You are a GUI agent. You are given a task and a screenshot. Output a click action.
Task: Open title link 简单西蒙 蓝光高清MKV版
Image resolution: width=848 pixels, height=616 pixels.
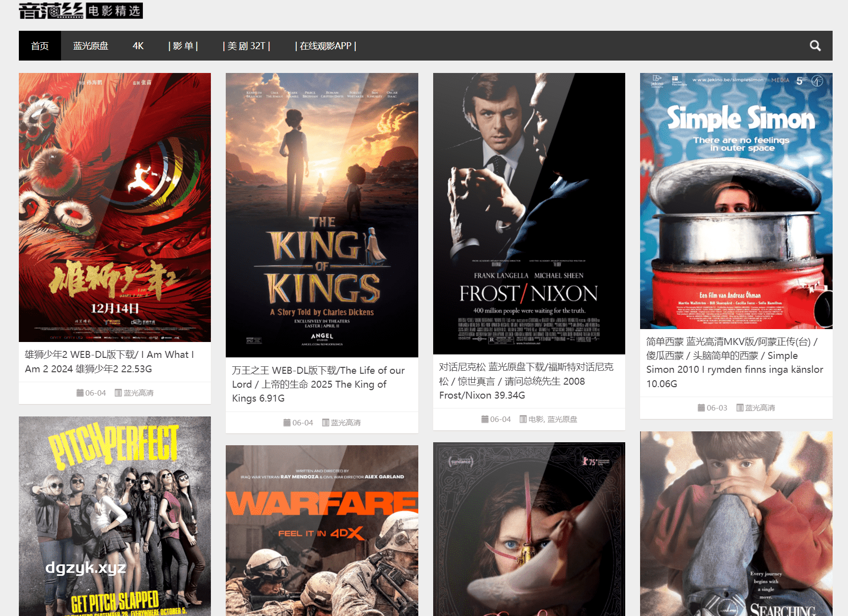click(734, 362)
